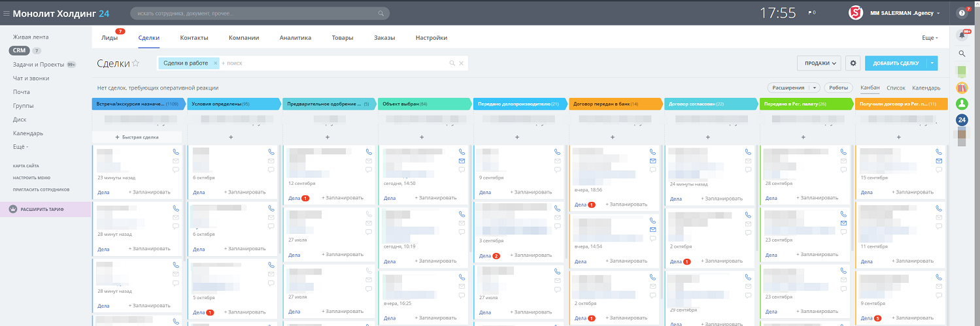
Task: Clear the deals filter with the X icon
Action: (x=461, y=63)
